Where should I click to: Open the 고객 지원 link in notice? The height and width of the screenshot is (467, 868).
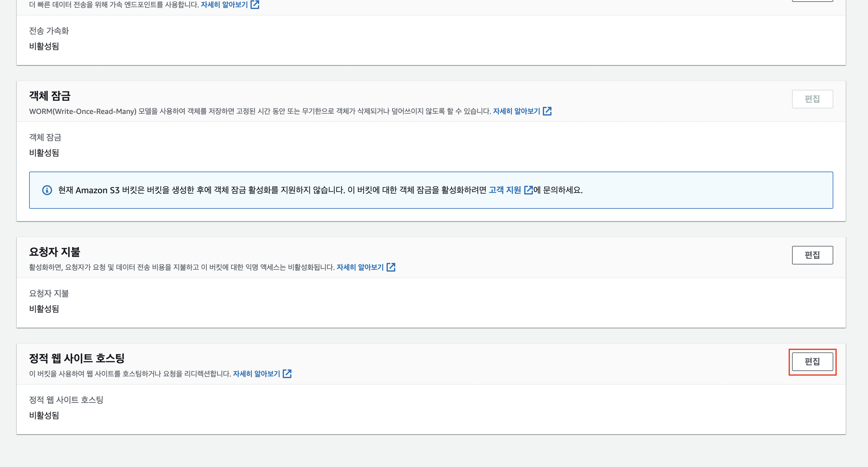coord(505,190)
